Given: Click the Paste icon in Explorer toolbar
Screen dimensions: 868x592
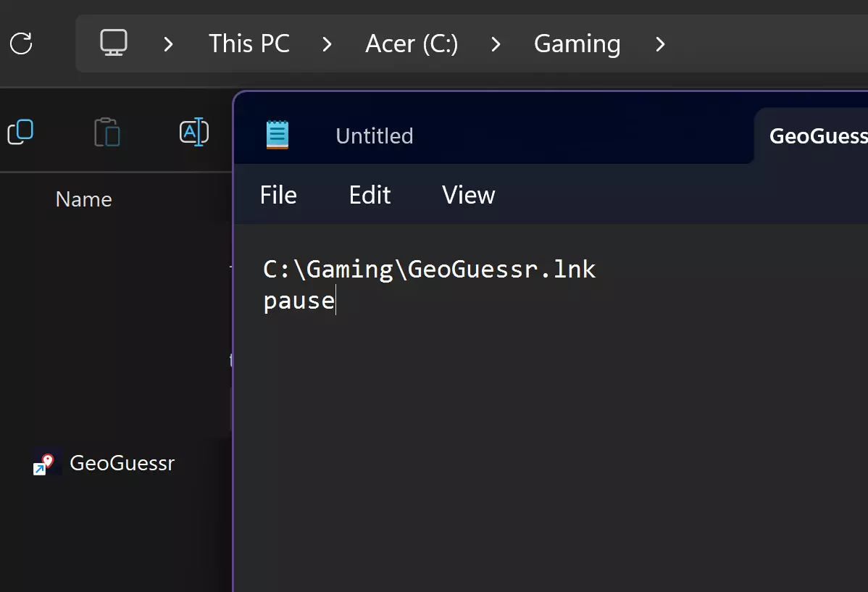Looking at the screenshot, I should coord(107,133).
